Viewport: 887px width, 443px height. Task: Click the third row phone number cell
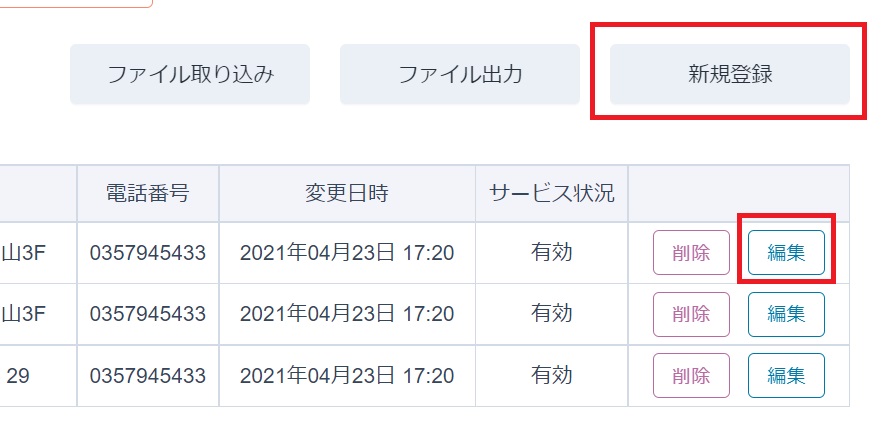coord(147,376)
